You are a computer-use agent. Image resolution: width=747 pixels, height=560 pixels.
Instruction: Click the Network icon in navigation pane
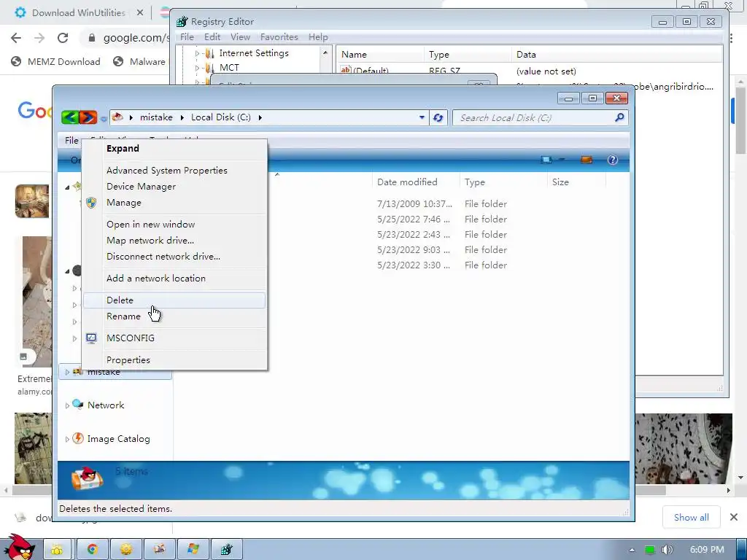click(77, 404)
